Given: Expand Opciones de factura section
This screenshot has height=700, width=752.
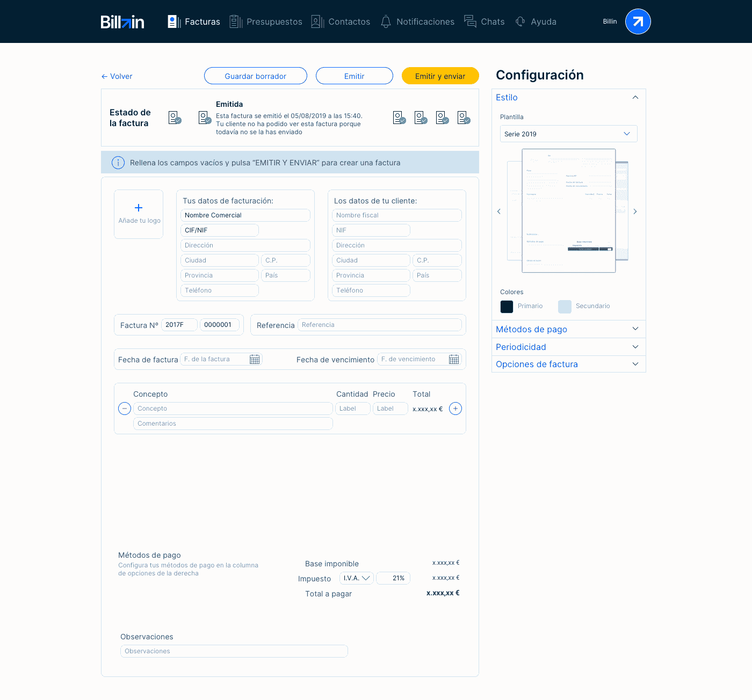Looking at the screenshot, I should (569, 364).
